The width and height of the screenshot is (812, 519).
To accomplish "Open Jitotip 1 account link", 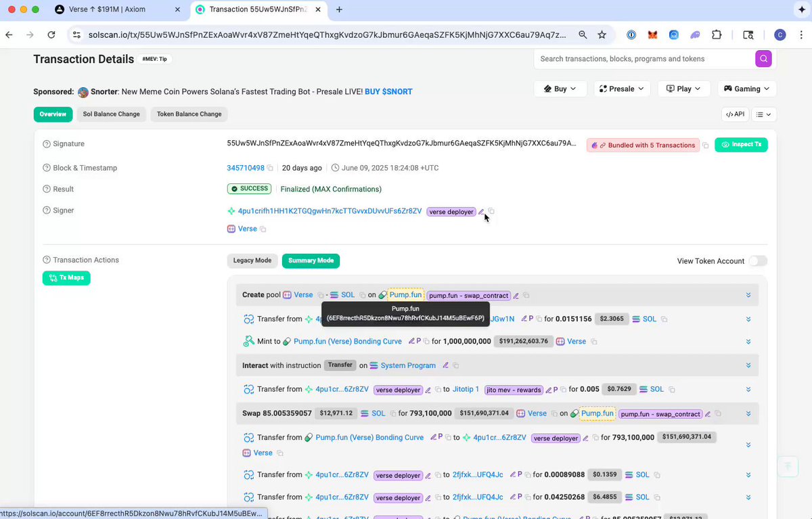I will pos(466,390).
